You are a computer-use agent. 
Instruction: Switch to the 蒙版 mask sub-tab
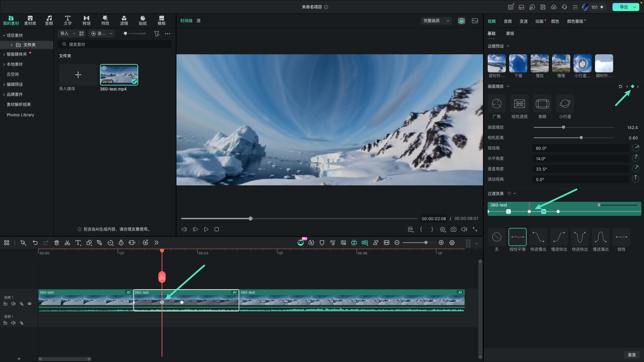pyautogui.click(x=510, y=33)
